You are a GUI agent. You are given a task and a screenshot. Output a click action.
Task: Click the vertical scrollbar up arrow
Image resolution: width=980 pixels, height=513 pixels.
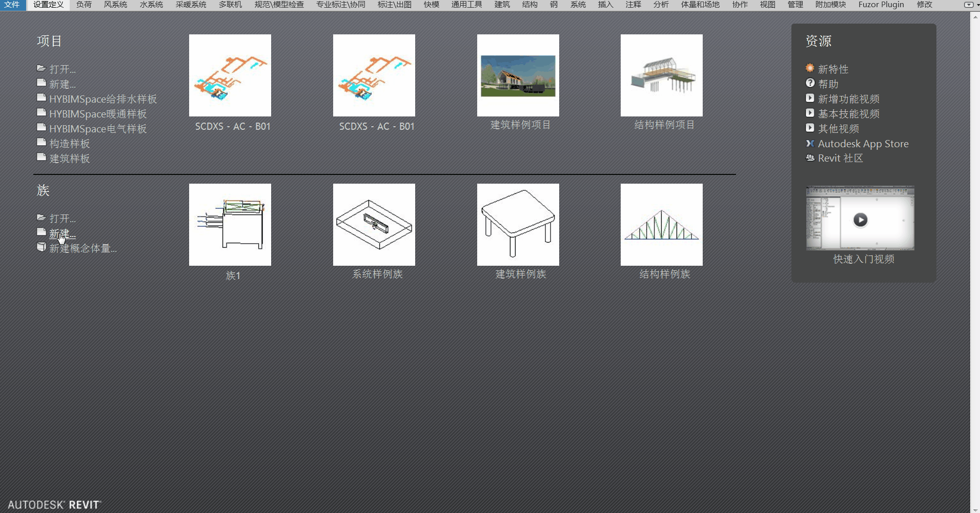[975, 16]
